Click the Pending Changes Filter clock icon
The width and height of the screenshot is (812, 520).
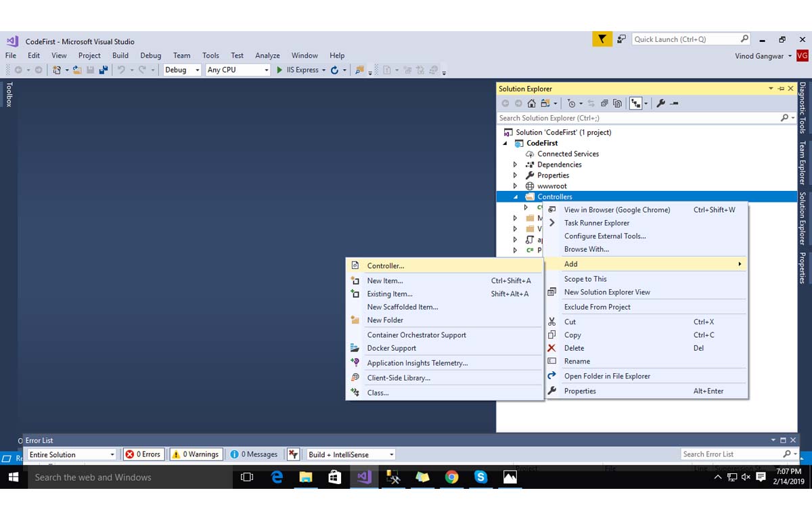(572, 104)
